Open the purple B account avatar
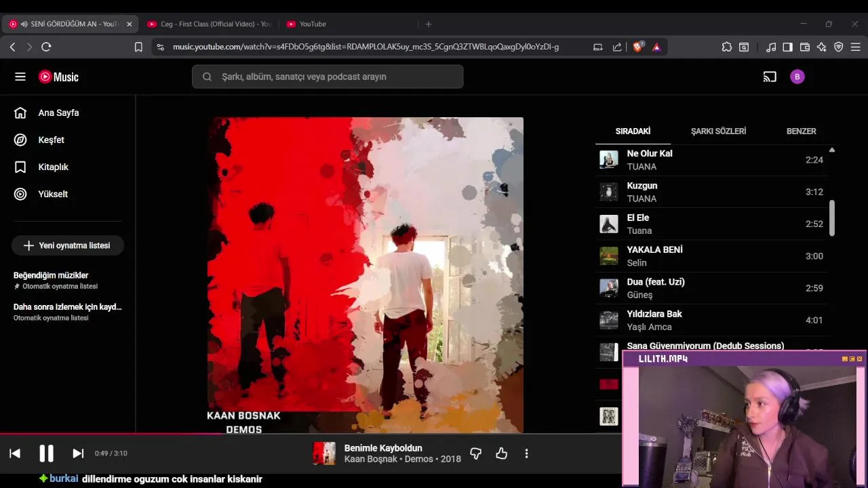868x488 pixels. [x=797, y=77]
